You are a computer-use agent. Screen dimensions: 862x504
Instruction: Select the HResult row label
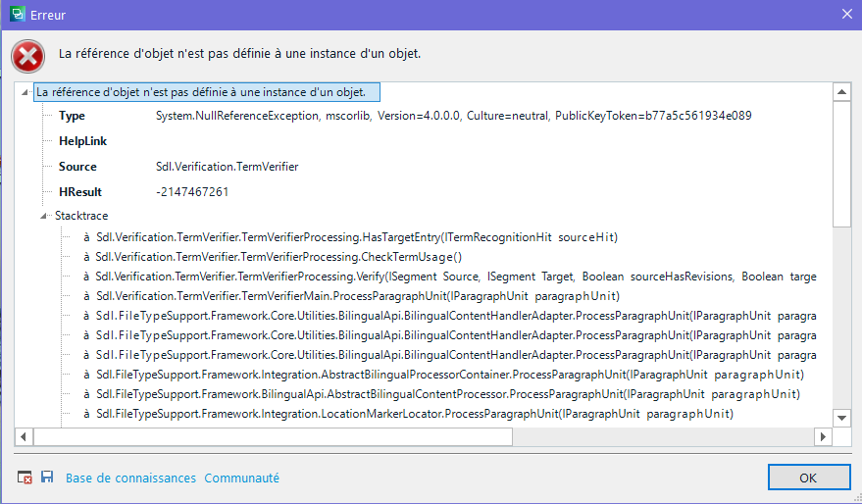80,192
